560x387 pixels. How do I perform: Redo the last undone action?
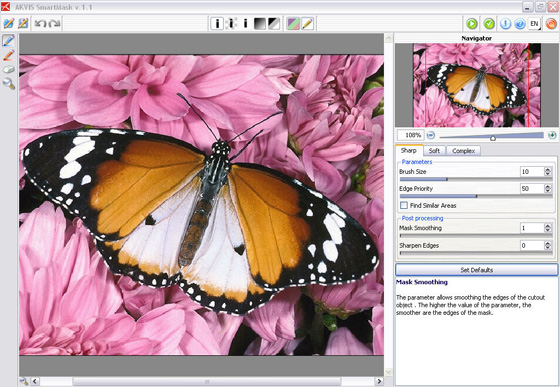54,24
